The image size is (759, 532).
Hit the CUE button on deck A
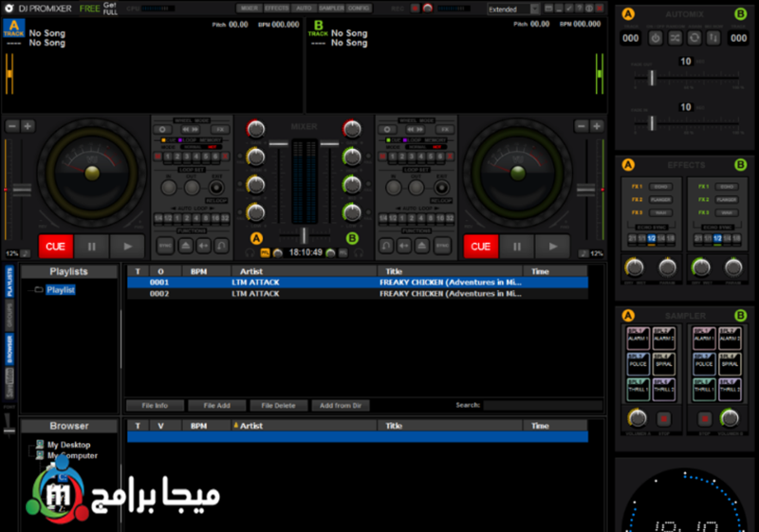pyautogui.click(x=56, y=247)
